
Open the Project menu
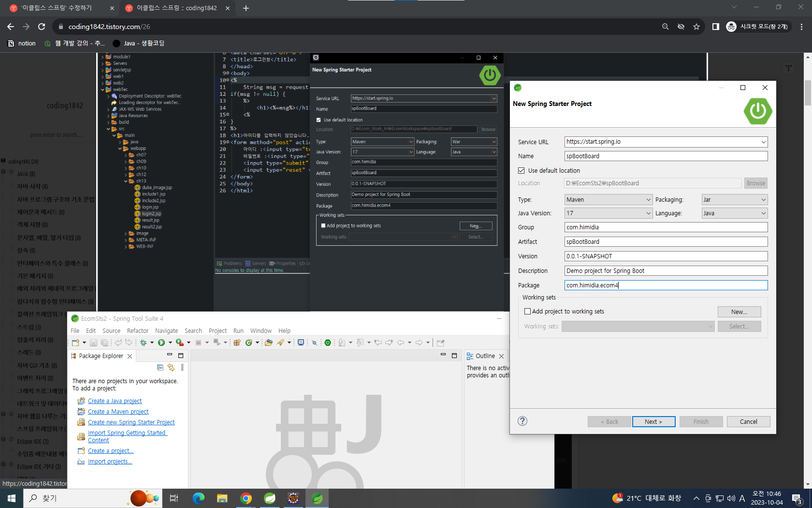click(x=217, y=331)
